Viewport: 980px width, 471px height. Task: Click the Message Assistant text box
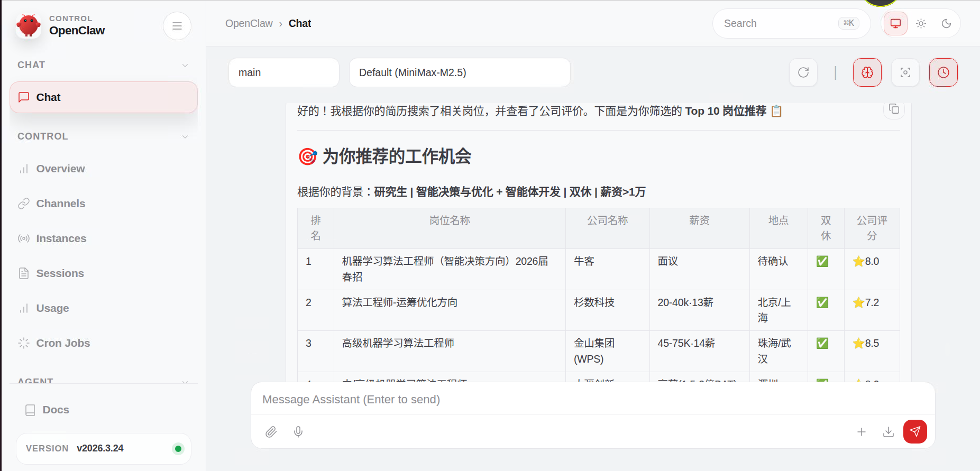coord(593,400)
